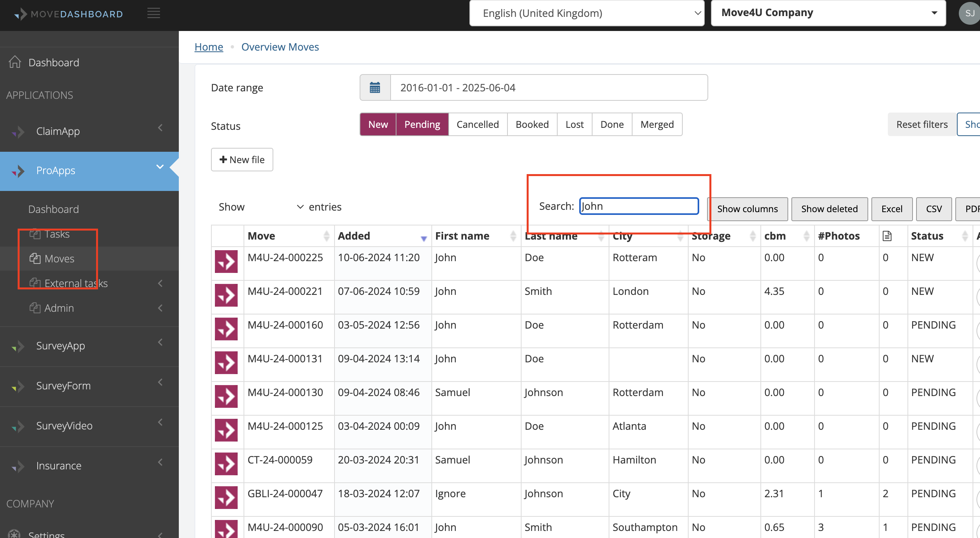Open the Admin sidebar item
Viewport: 980px width, 538px height.
pyautogui.click(x=59, y=308)
